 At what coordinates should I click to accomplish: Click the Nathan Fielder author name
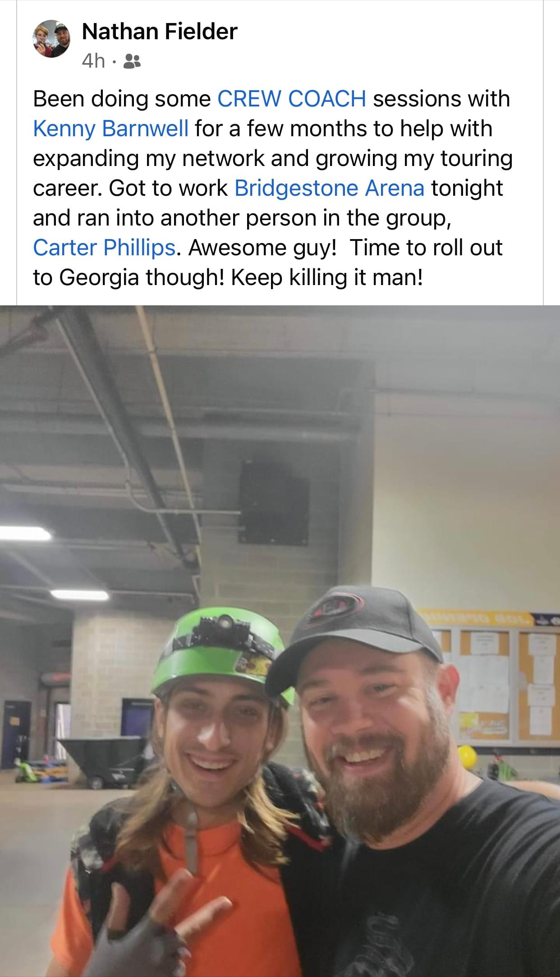160,32
